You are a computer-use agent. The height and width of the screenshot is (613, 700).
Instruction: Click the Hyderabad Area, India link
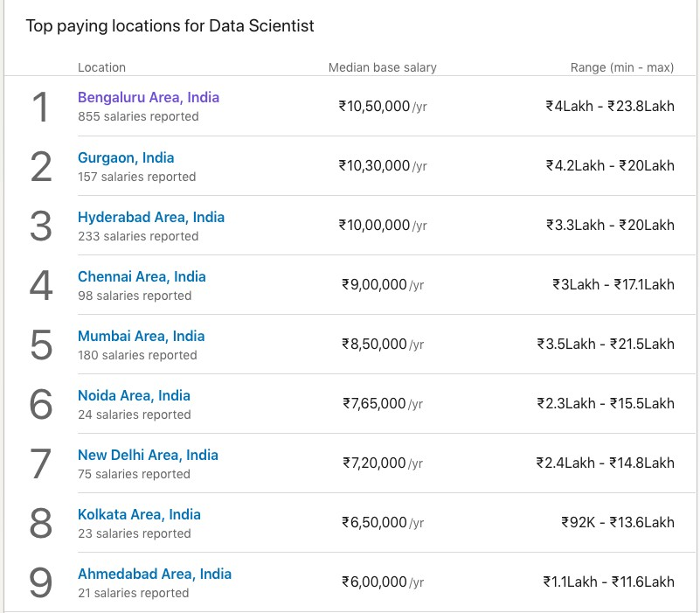click(150, 217)
